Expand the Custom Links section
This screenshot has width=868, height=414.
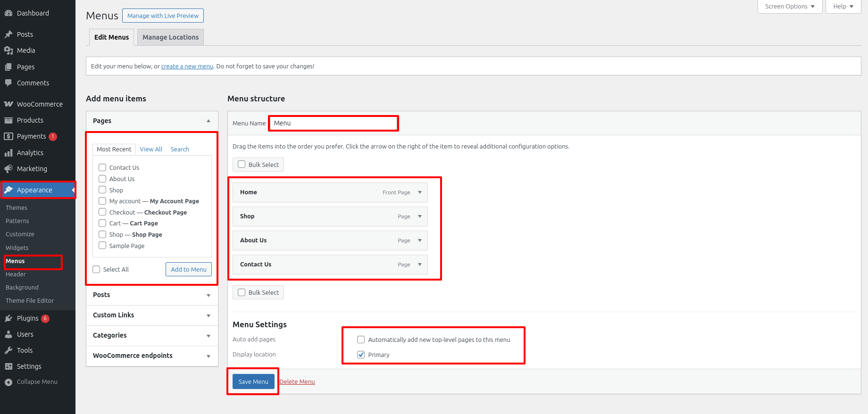pos(208,315)
